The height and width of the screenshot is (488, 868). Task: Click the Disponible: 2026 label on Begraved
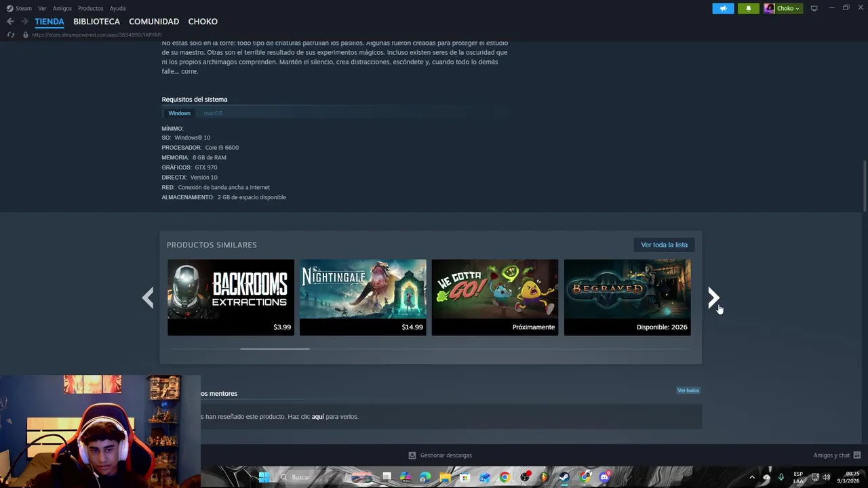662,327
